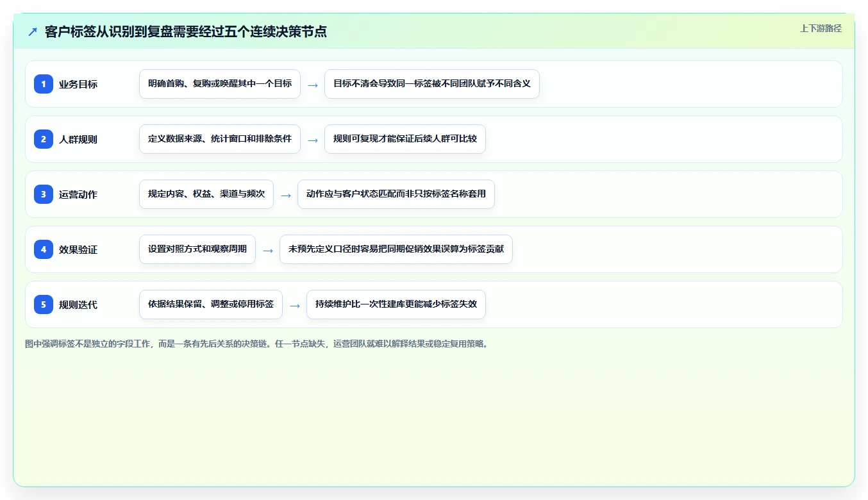Click the 业务目标 step label

click(x=78, y=84)
